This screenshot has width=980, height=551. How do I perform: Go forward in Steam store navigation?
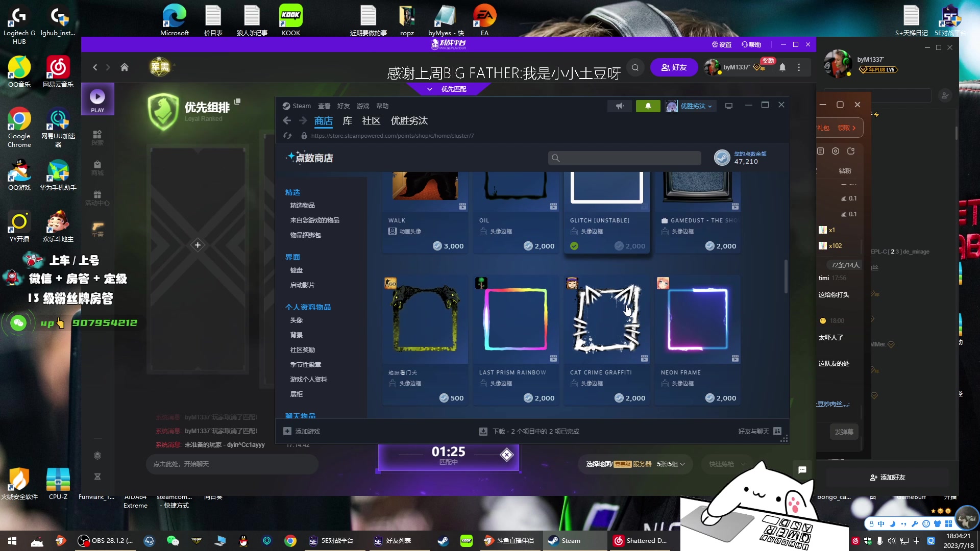(x=303, y=121)
